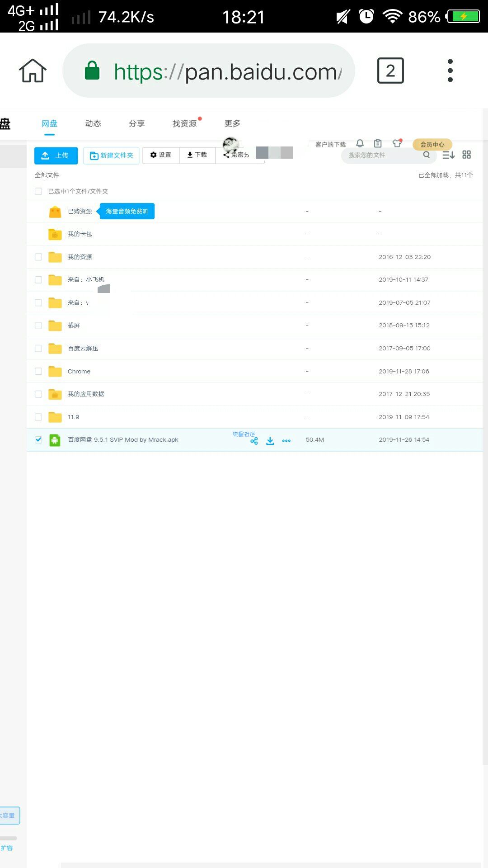The height and width of the screenshot is (868, 488).
Task: Check the 11.9 folder checkbox
Action: pos(38,417)
